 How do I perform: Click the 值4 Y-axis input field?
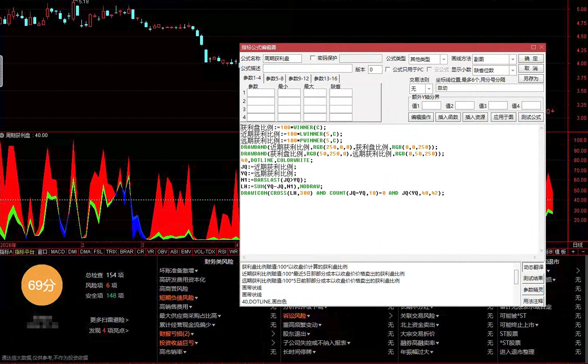(x=531, y=105)
